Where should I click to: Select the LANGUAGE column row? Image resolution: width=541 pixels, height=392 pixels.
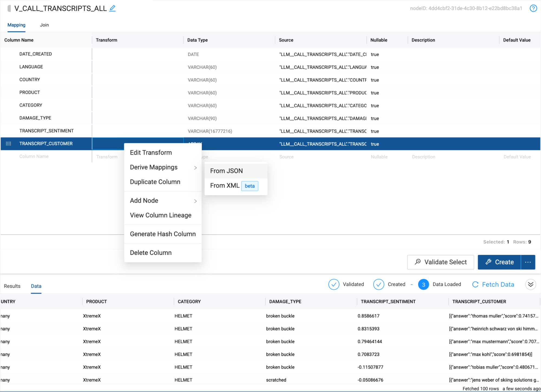(x=270, y=67)
